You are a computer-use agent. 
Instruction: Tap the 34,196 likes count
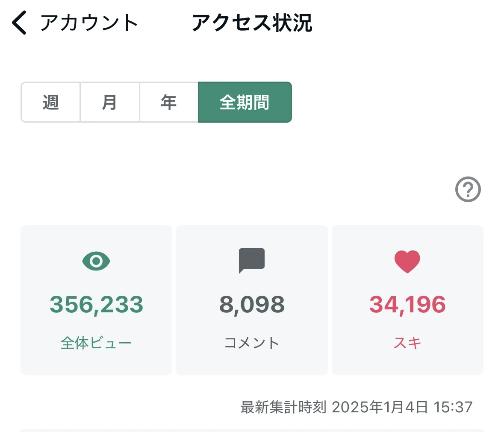click(x=407, y=305)
